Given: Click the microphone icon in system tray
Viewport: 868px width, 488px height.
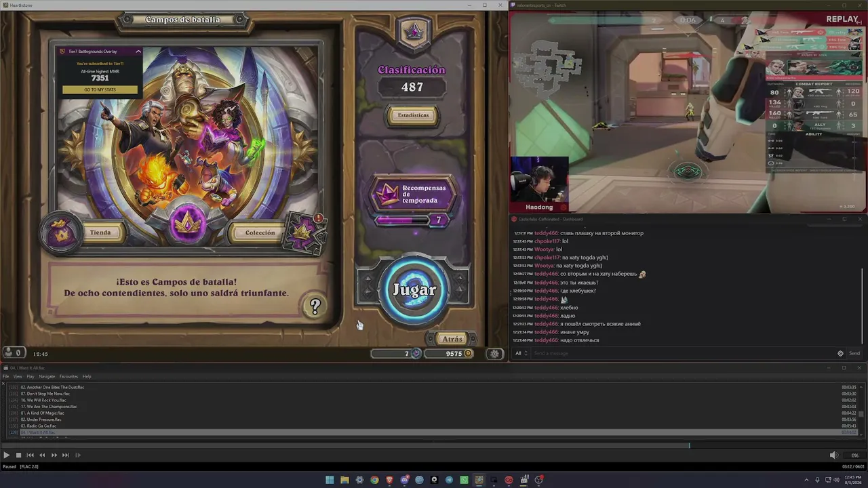Looking at the screenshot, I should (x=817, y=480).
